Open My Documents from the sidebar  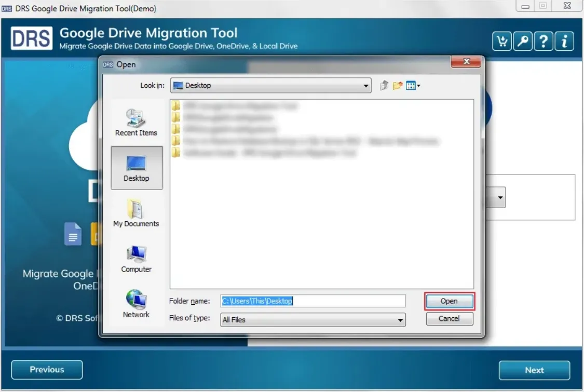pyautogui.click(x=136, y=213)
